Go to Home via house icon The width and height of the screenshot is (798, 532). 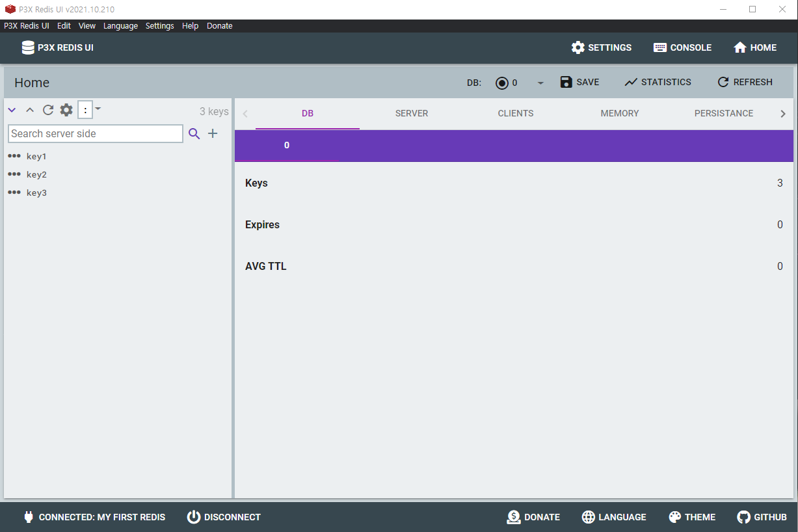pos(739,47)
